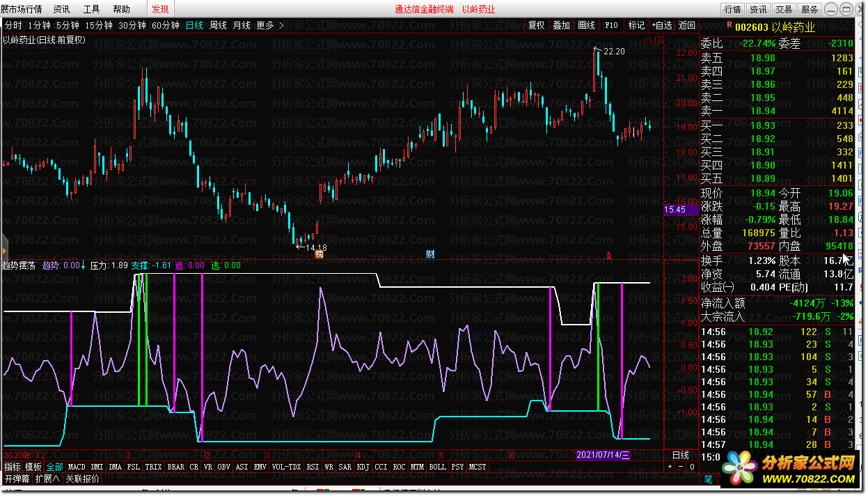Click the 榜 marker below the chart

click(x=319, y=254)
